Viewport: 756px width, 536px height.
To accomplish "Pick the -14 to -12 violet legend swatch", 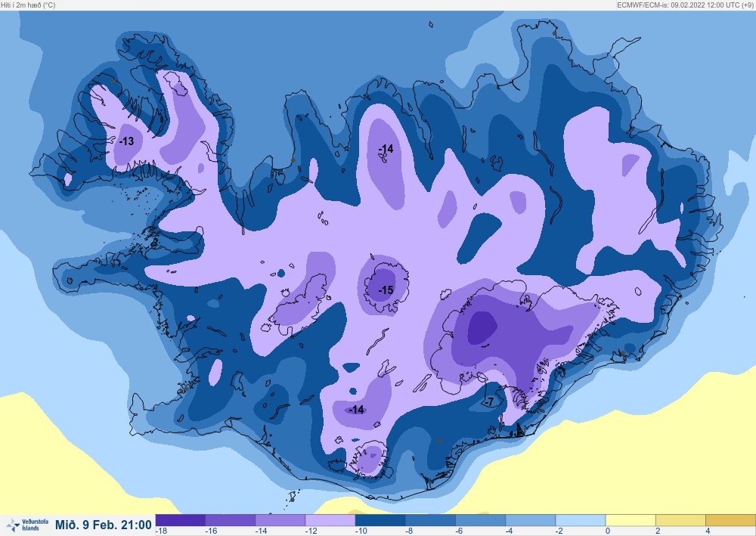I will [x=280, y=520].
